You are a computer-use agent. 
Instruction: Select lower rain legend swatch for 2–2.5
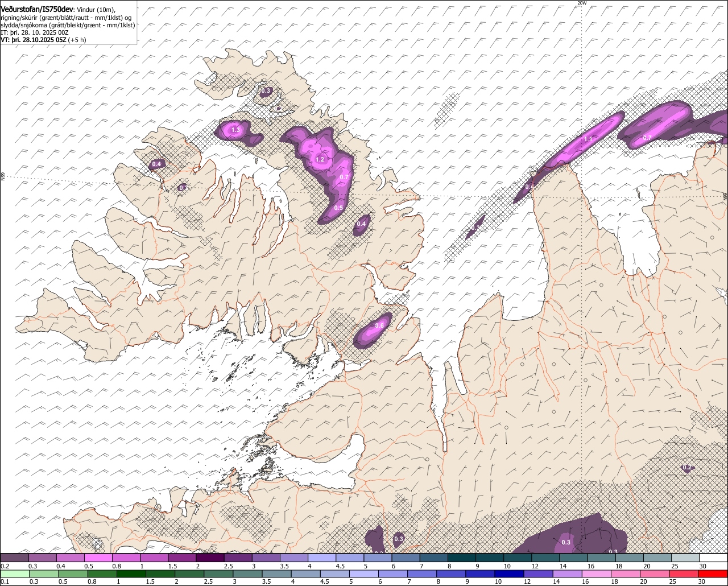pyautogui.click(x=189, y=574)
